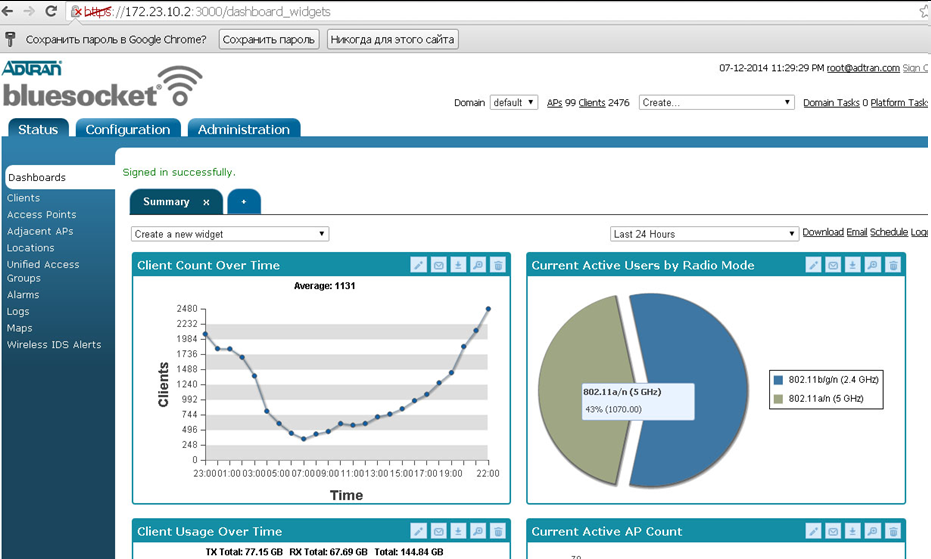Viewport: 931px width, 559px height.
Task: Click the 802.11b/g/n (2.4 GHz) legend swatch
Action: (x=778, y=380)
